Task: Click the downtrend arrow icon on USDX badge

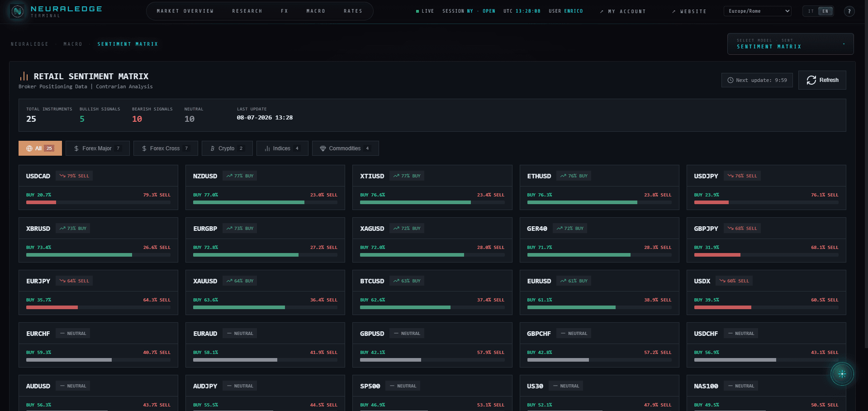Action: 722,281
